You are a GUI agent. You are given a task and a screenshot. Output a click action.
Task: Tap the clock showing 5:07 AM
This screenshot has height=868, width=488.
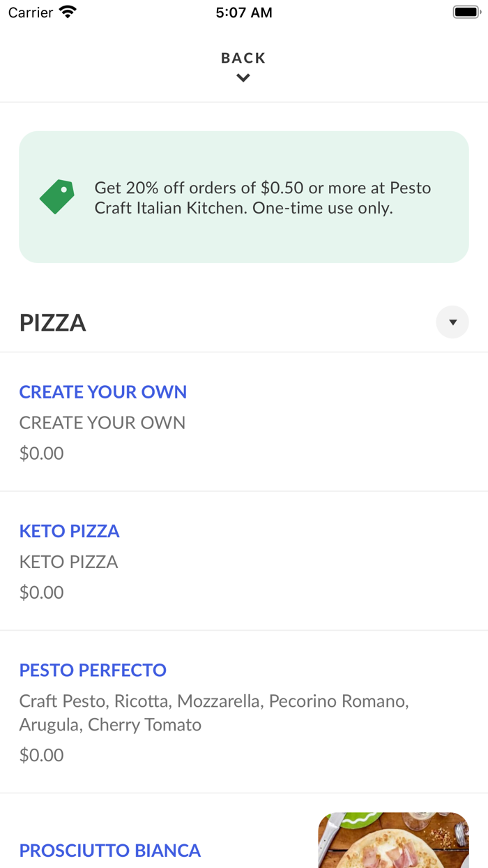pos(244,12)
